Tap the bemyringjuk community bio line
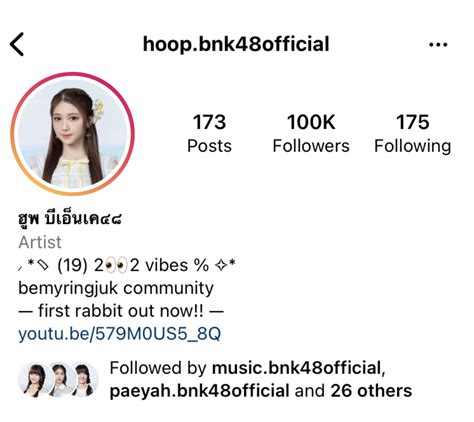474x422 pixels. [x=116, y=288]
